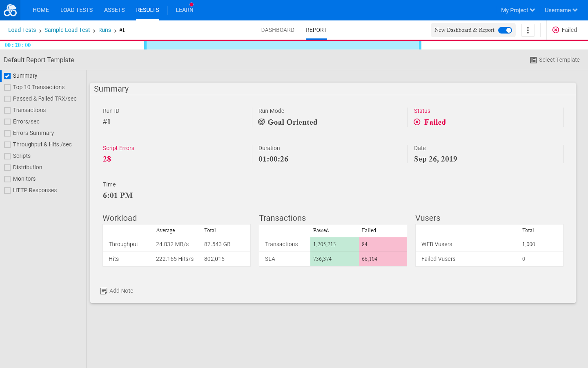Expand the My Project dropdown

point(518,10)
